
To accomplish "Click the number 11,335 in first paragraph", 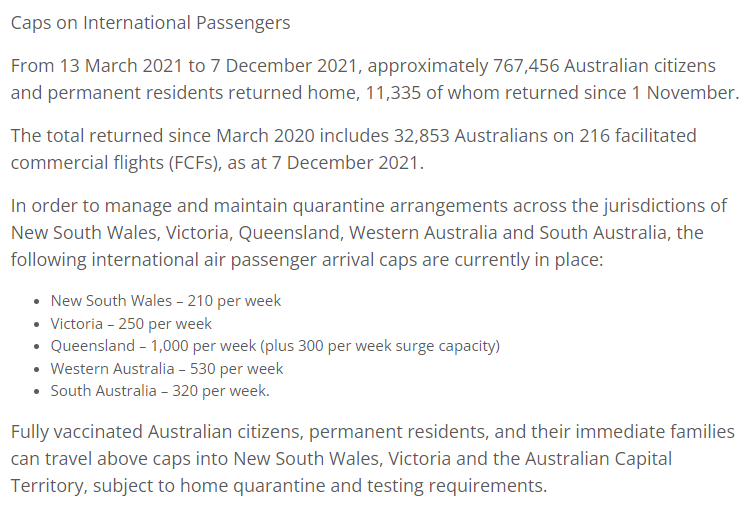I will pyautogui.click(x=393, y=93).
